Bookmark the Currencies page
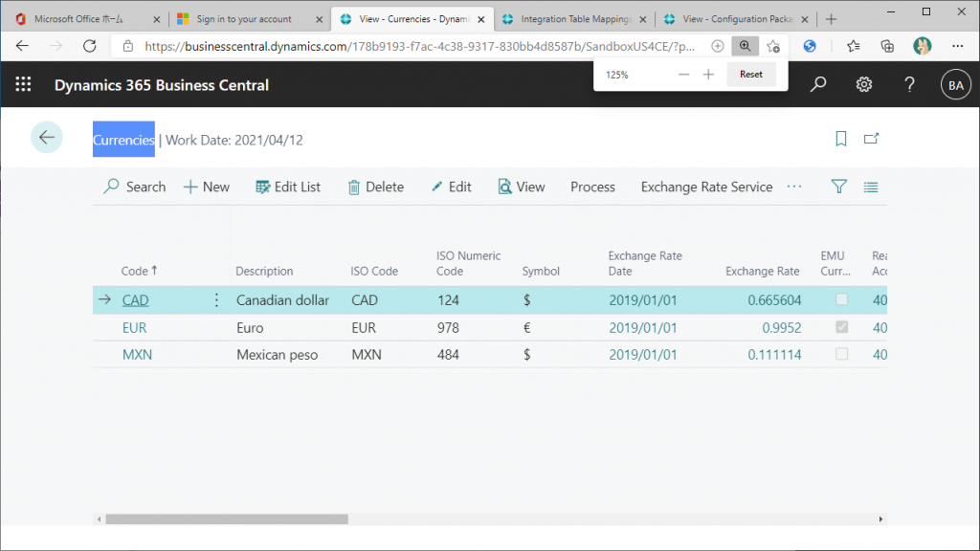Viewport: 980px width, 551px height. coord(841,139)
